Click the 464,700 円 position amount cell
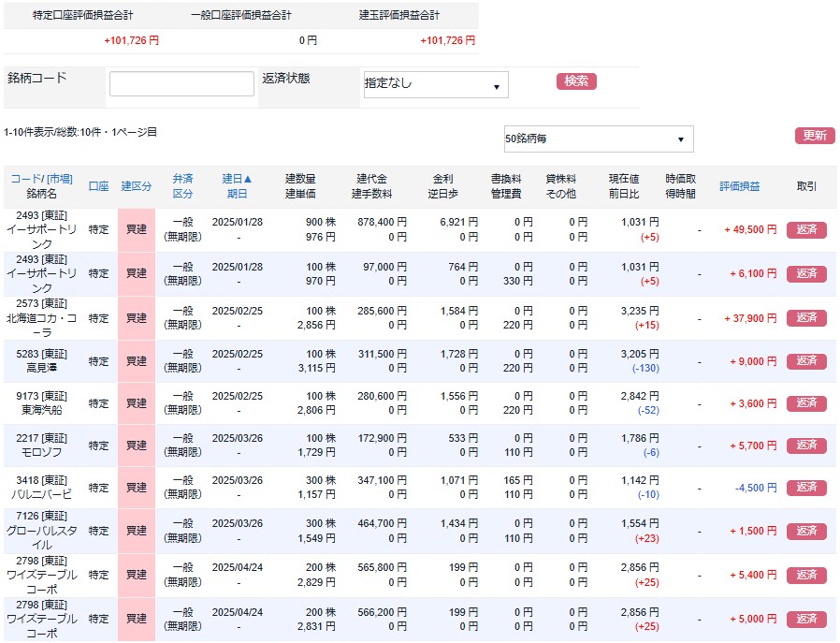The height and width of the screenshot is (643, 840). coord(382,523)
